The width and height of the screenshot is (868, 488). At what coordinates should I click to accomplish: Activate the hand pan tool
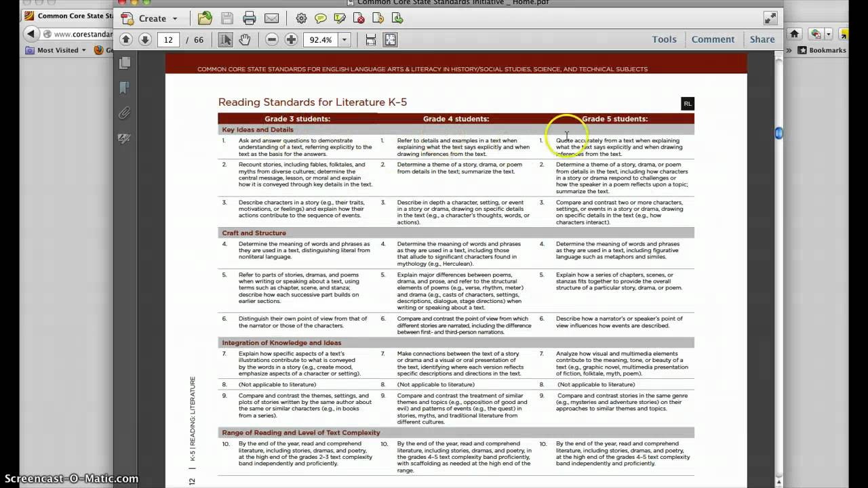(244, 40)
